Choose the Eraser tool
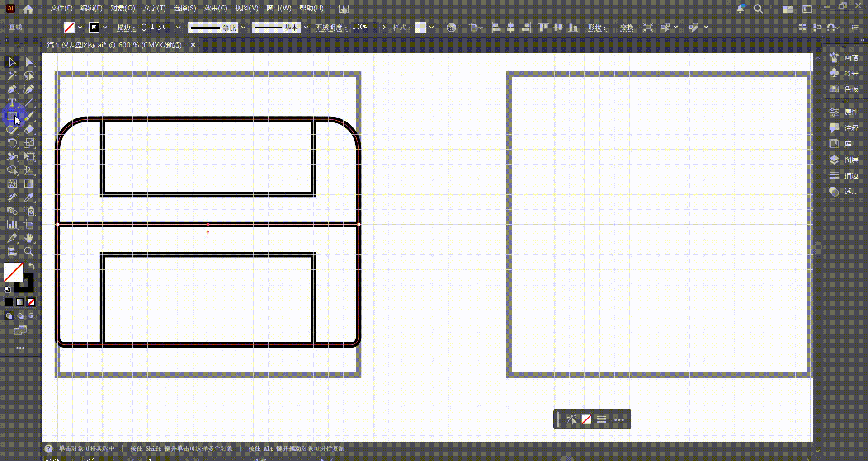 click(x=29, y=130)
